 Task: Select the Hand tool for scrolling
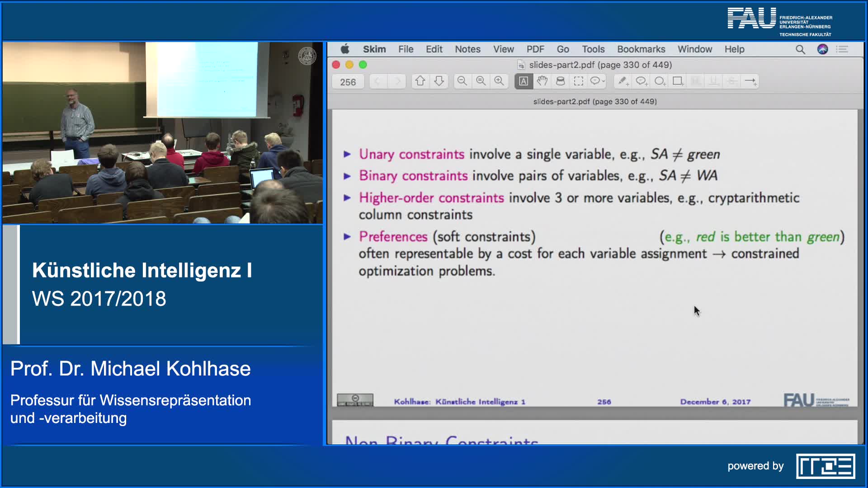[542, 81]
